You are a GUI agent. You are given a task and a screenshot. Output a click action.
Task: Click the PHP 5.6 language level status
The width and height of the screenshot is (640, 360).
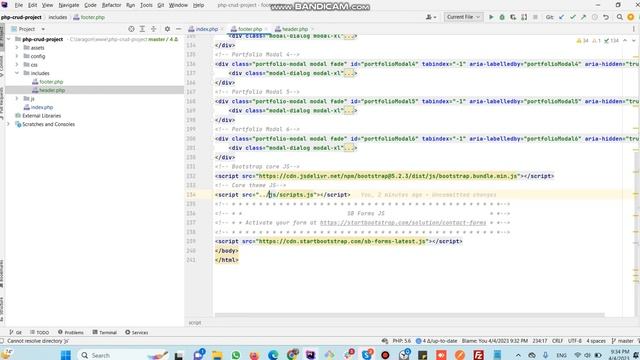coord(402,341)
